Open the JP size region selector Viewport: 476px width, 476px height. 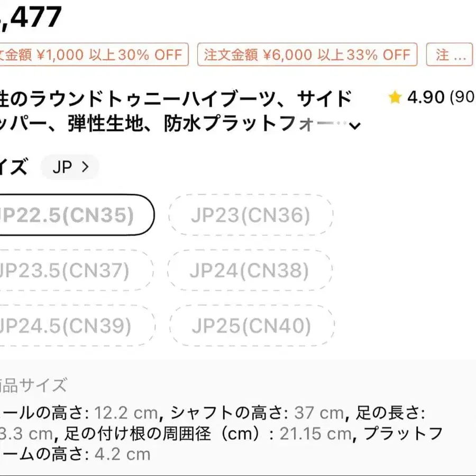pyautogui.click(x=70, y=168)
